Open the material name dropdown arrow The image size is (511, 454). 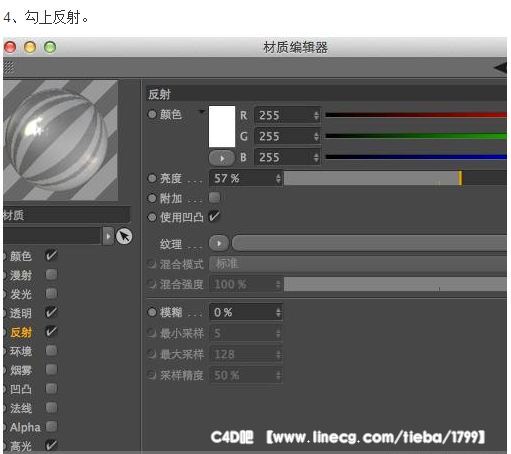tap(108, 236)
